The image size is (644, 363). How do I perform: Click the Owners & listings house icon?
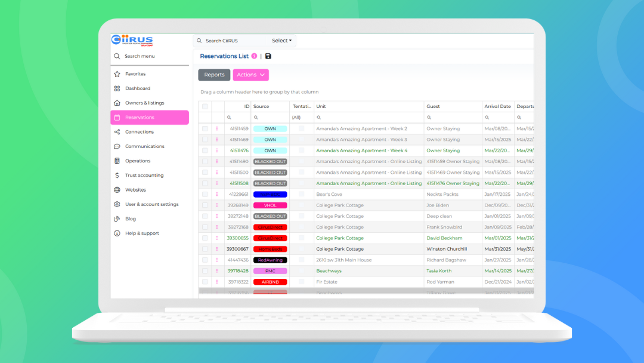click(x=117, y=103)
